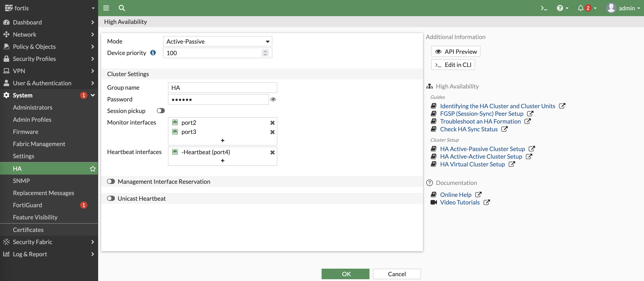Remove Heartbeat port4 interface
The image size is (644, 281).
click(x=272, y=152)
